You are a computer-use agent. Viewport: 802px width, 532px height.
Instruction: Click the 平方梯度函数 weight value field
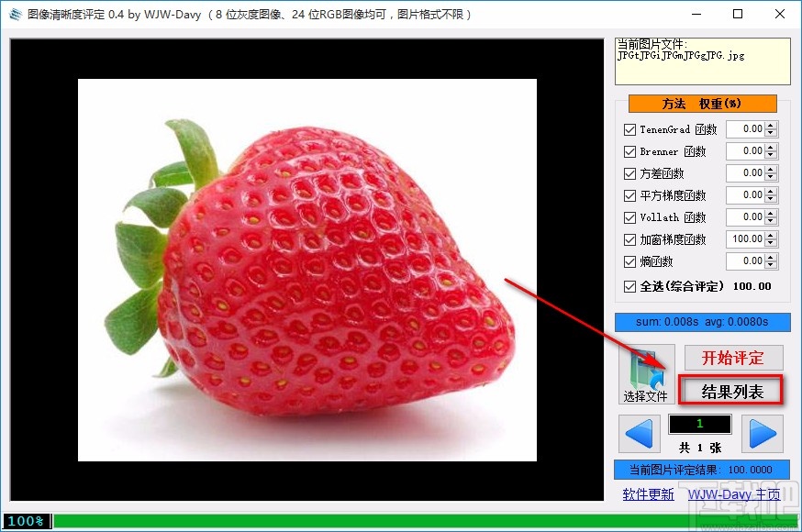[x=746, y=194]
